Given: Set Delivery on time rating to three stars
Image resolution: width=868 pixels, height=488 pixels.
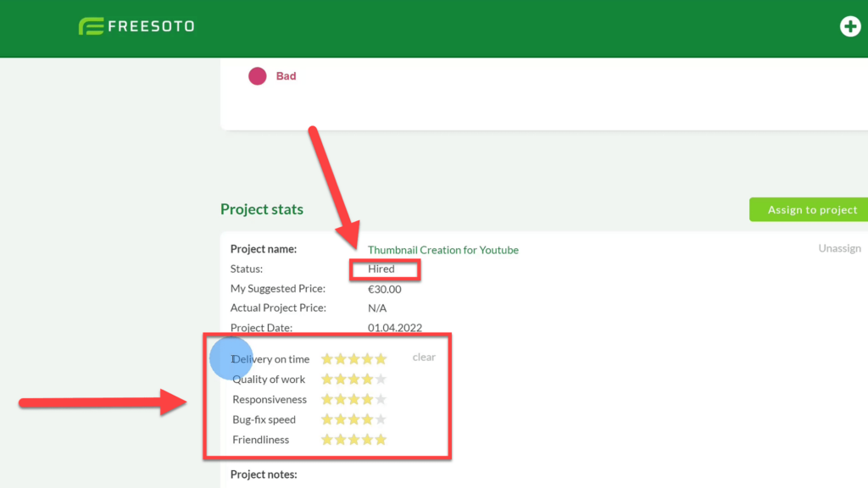Looking at the screenshot, I should [353, 359].
